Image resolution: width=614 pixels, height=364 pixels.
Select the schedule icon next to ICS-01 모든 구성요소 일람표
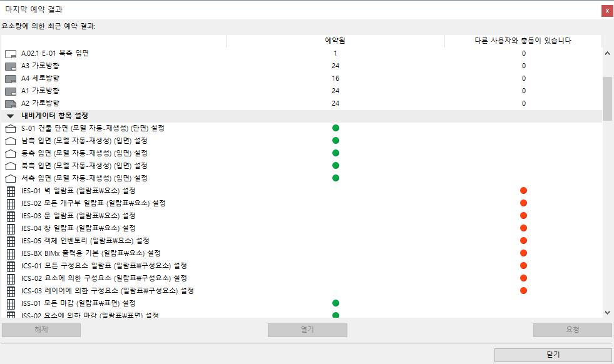(x=10, y=265)
